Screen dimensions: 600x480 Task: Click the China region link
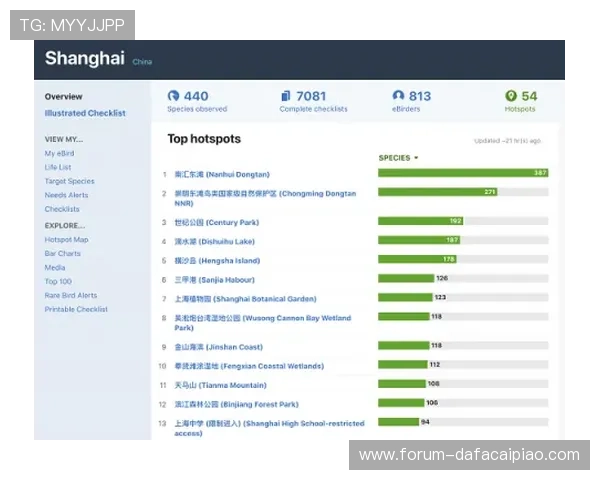point(142,62)
